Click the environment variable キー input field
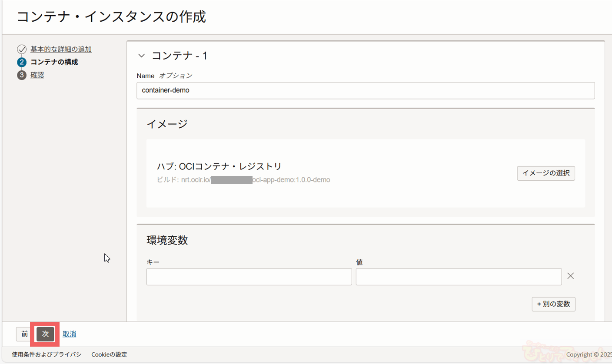The width and height of the screenshot is (612, 364). [249, 277]
